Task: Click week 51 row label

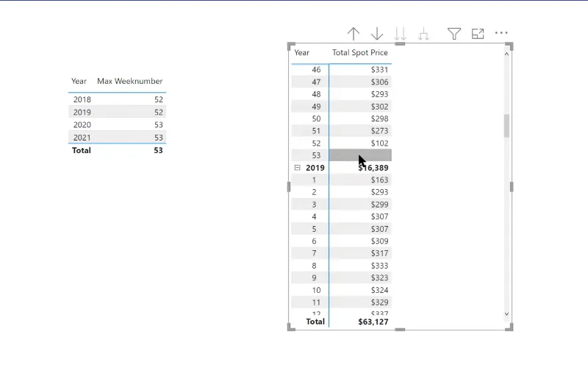Action: (x=316, y=131)
